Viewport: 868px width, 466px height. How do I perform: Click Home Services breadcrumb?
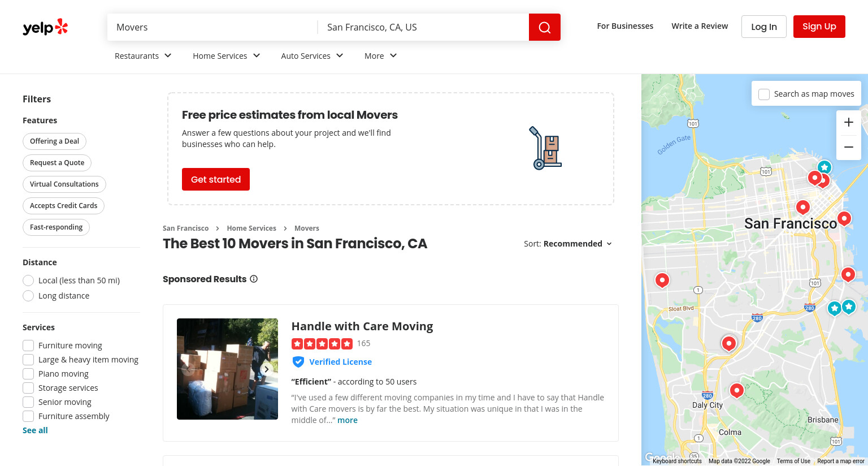251,228
